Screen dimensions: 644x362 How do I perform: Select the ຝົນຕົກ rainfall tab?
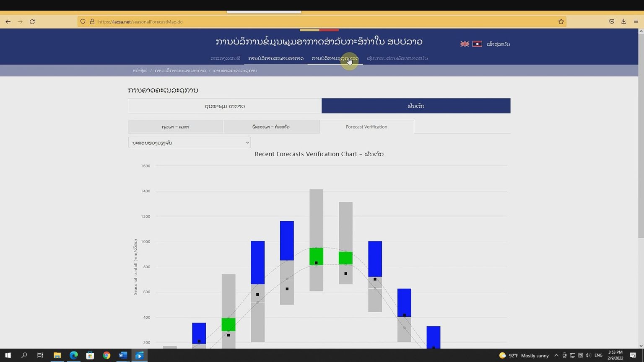tap(416, 106)
